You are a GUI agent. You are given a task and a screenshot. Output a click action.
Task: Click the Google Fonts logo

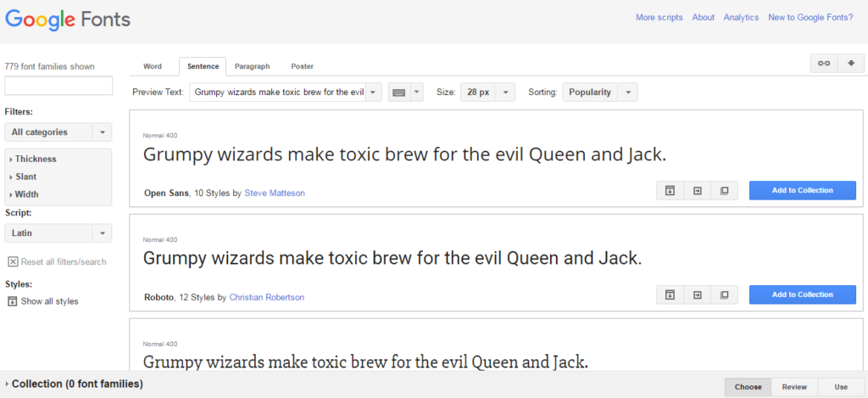(x=68, y=20)
